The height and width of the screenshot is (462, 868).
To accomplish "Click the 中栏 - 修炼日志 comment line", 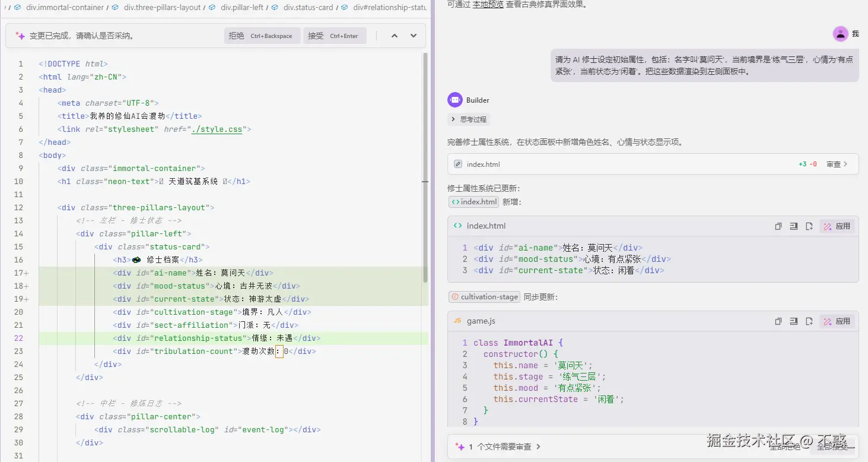I will click(129, 403).
